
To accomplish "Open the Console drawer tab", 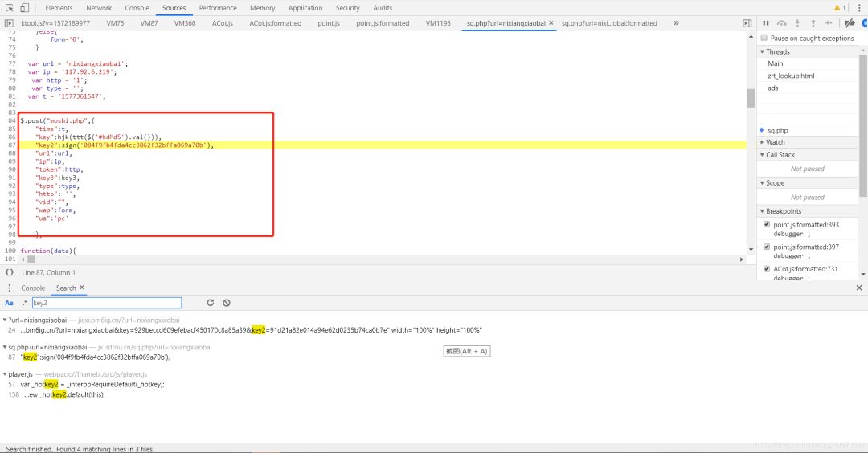I will tap(33, 288).
